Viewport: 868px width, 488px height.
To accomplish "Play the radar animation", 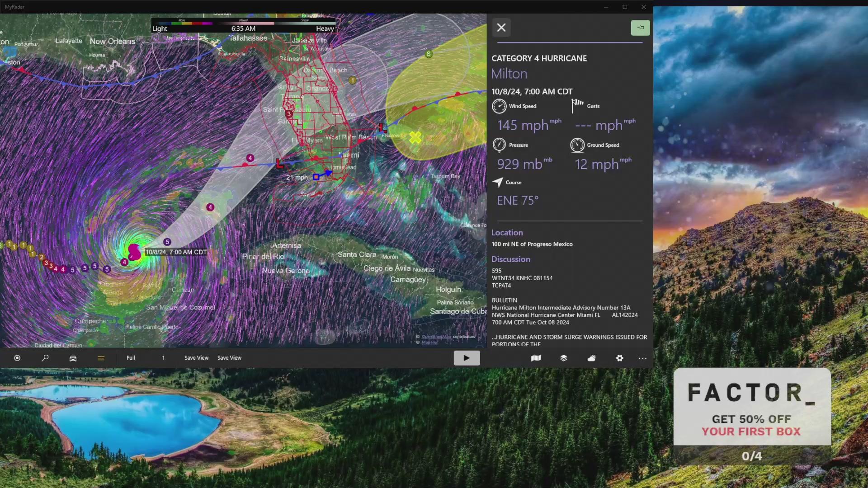I will 467,358.
